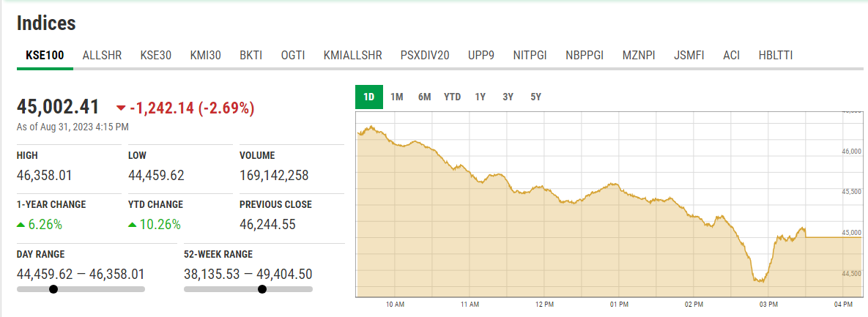This screenshot has height=317, width=868.
Task: Click the chart low point near 3 PM
Action: click(x=760, y=281)
